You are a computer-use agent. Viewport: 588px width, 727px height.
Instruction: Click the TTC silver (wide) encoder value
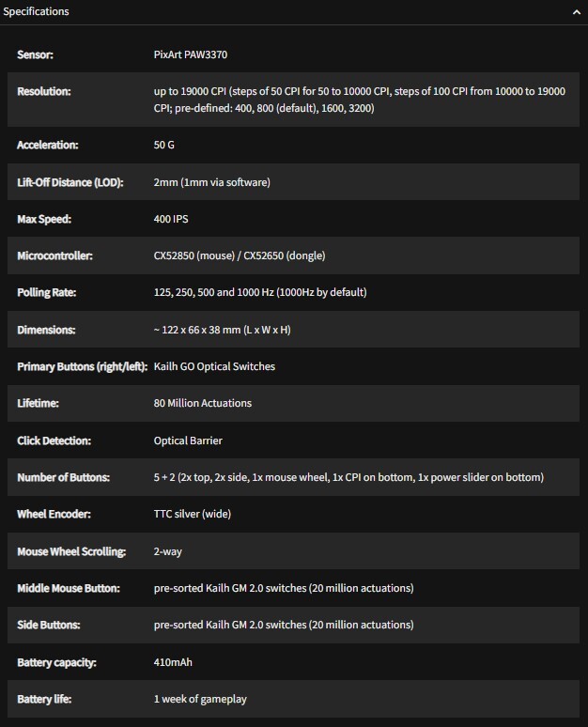pos(192,514)
